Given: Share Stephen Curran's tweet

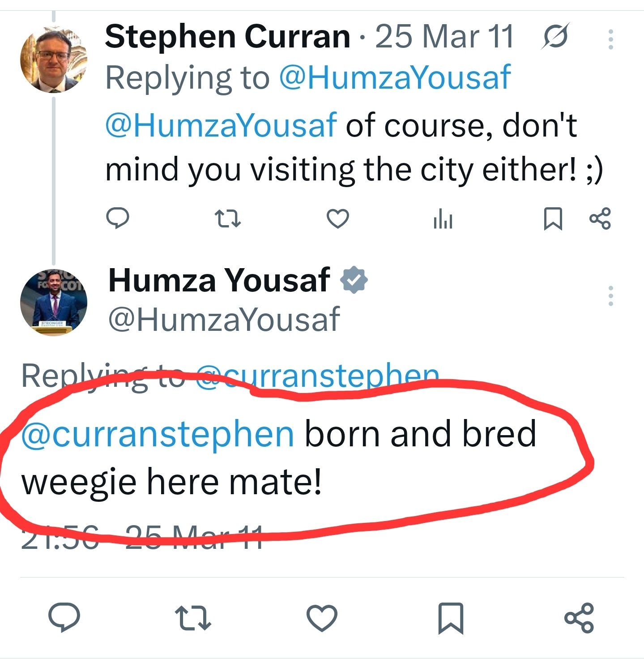Looking at the screenshot, I should [x=600, y=219].
